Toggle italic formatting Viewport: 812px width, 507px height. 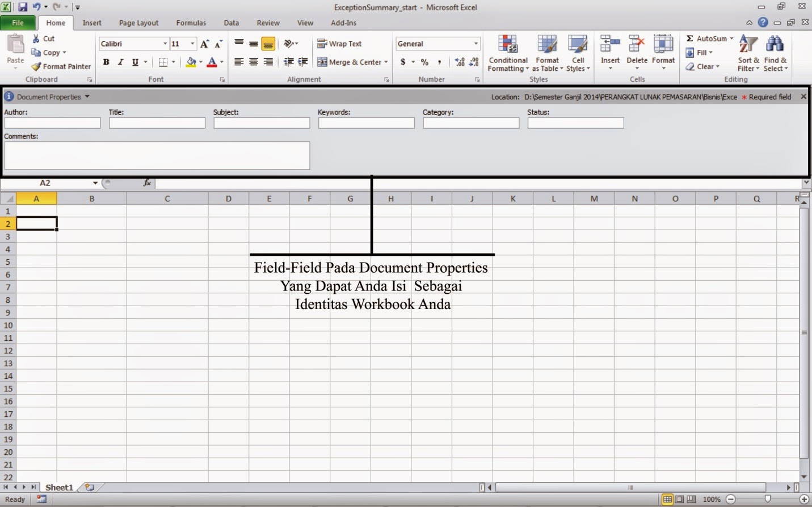120,62
